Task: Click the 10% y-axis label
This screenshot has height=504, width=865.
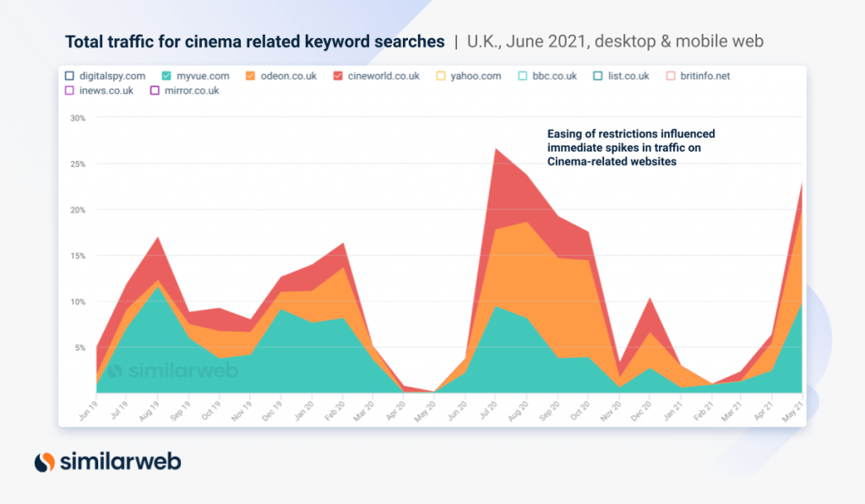Action: click(78, 301)
